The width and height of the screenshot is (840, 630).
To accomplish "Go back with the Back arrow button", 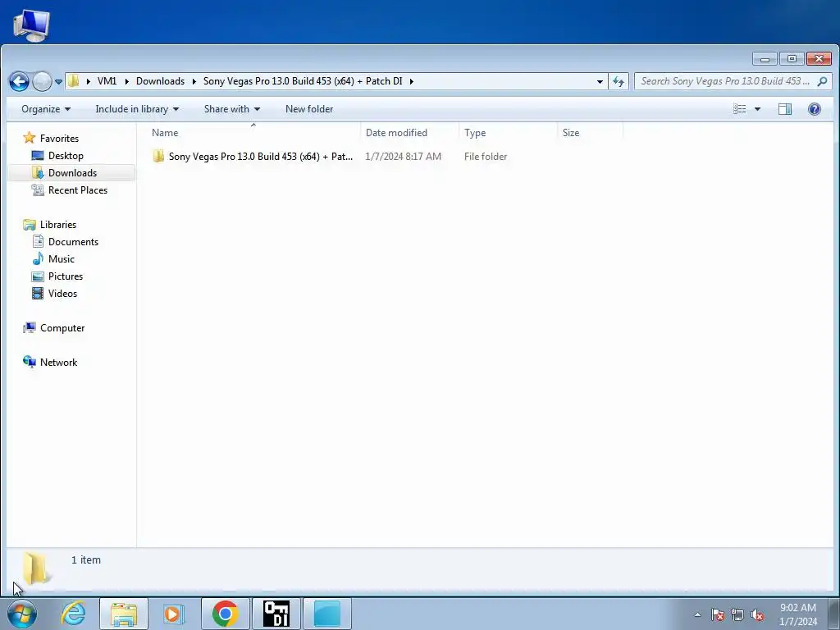I will click(x=20, y=81).
